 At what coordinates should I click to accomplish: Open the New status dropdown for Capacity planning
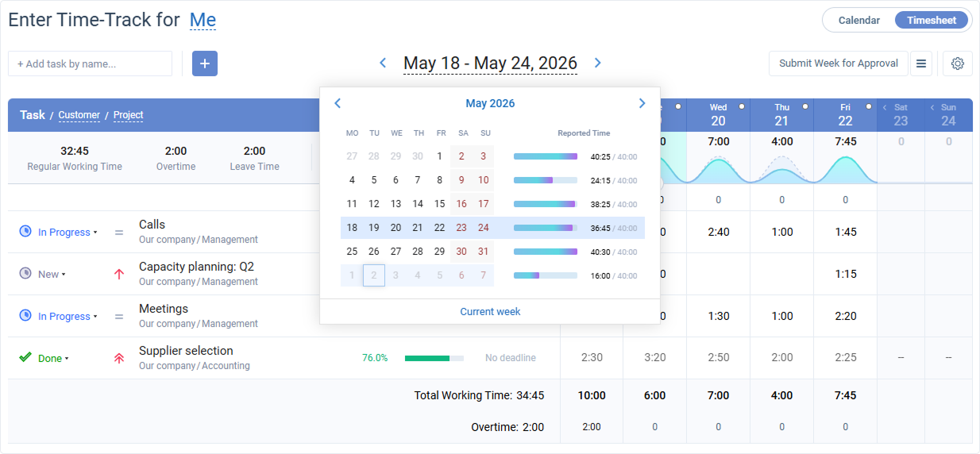(52, 275)
